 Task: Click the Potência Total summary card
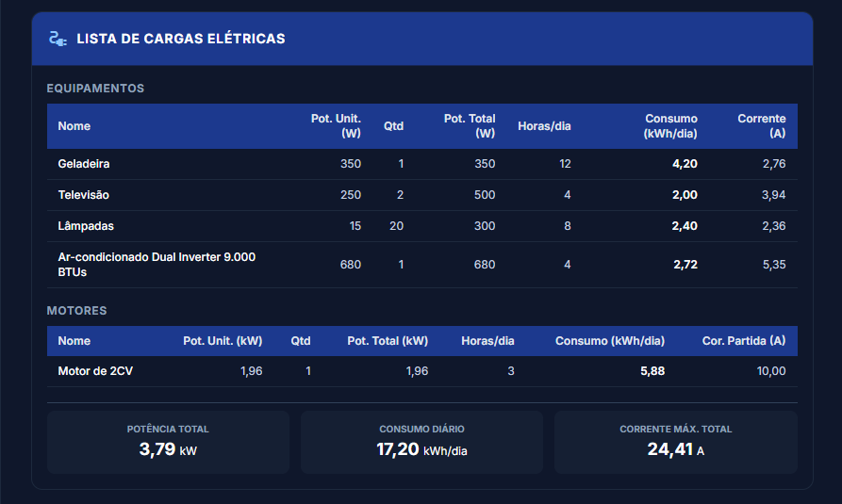tap(168, 442)
